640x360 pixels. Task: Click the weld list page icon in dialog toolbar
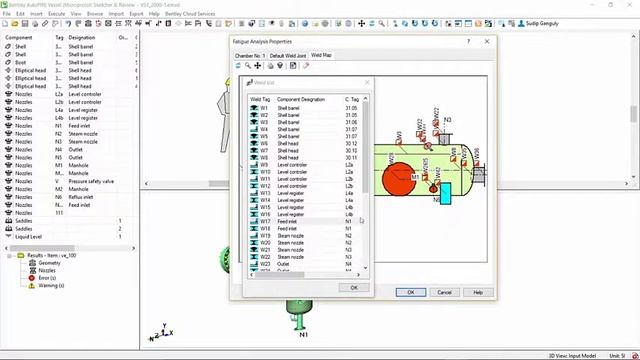(x=293, y=66)
